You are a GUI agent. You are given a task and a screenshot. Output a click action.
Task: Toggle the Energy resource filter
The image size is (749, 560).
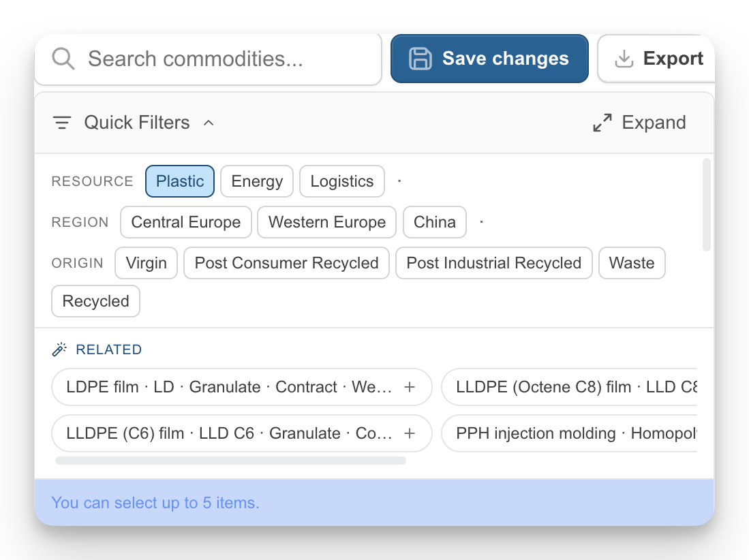click(x=257, y=181)
